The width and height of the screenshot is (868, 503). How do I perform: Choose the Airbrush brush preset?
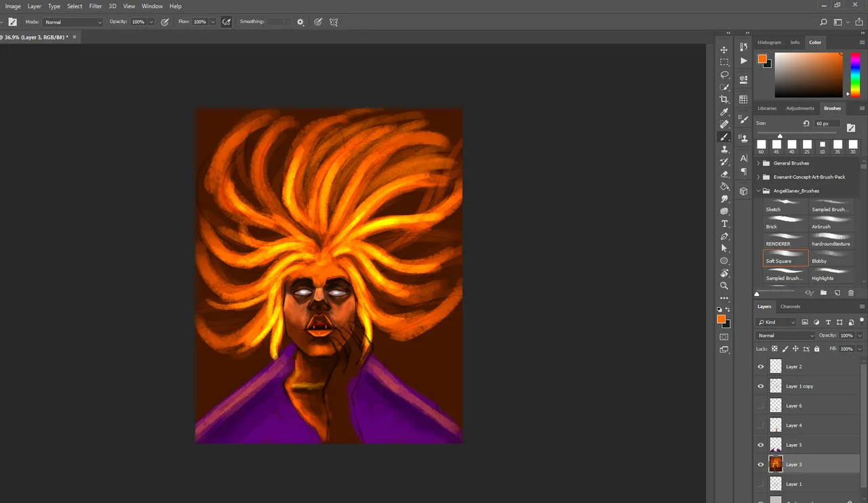(x=831, y=222)
